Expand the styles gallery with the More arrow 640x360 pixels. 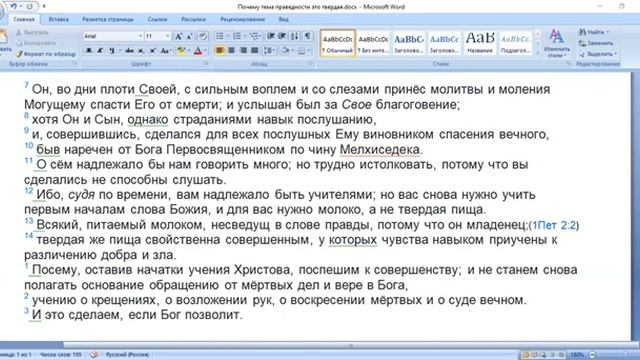[x=538, y=52]
